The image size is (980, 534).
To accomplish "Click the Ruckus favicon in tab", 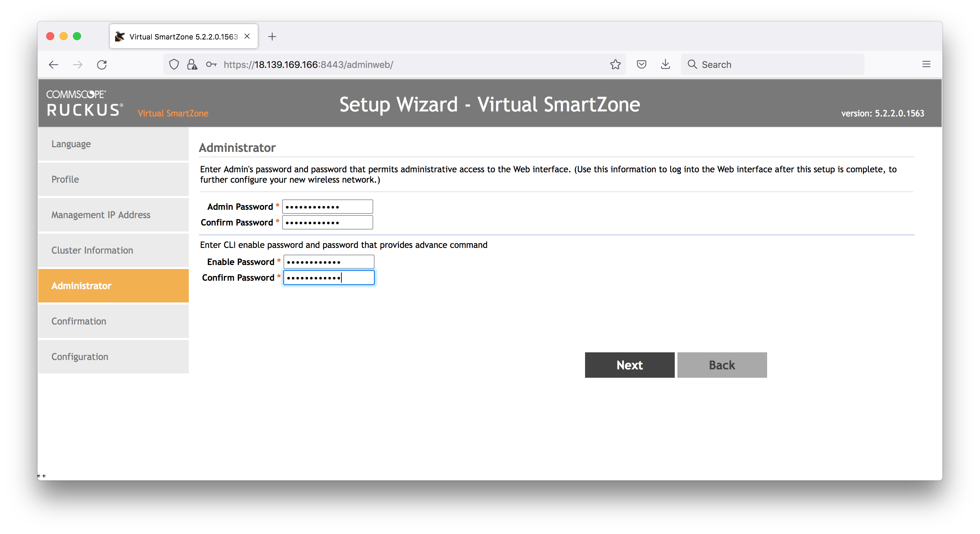I will [x=120, y=36].
